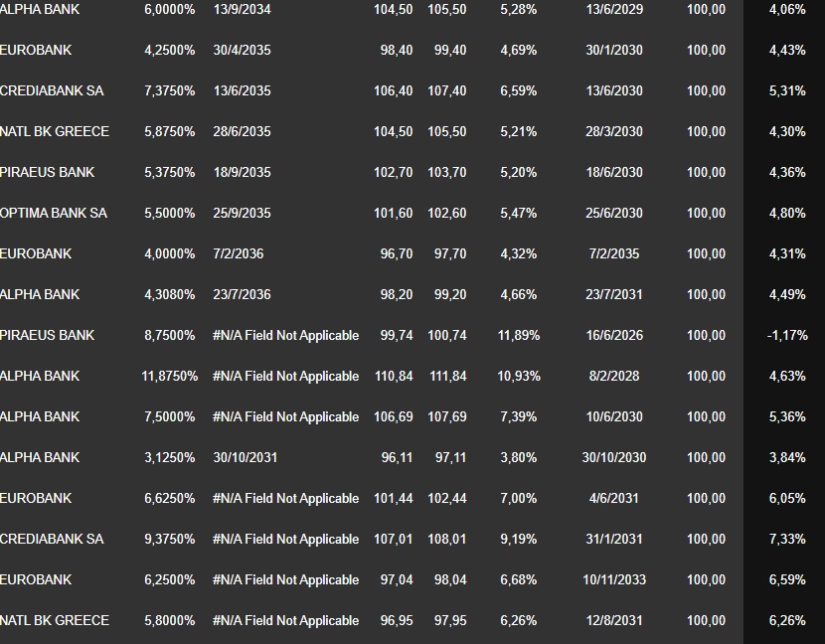Select the 11,89% yield value
This screenshot has width=825, height=644.
pos(518,336)
